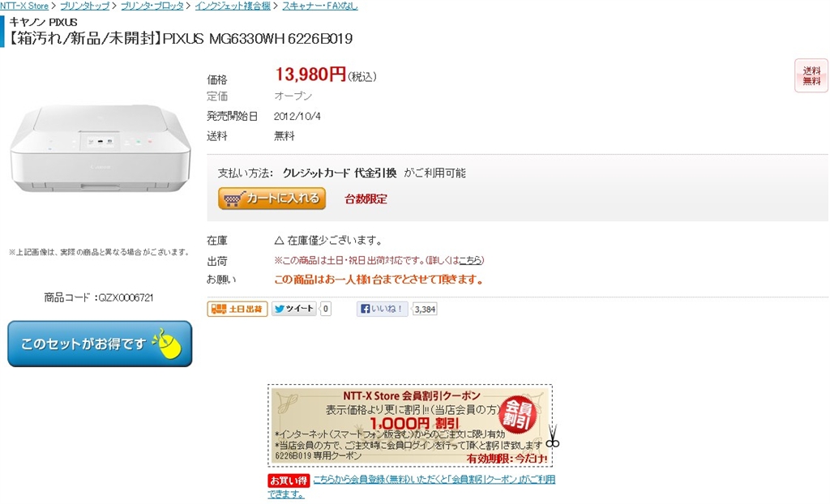The height and width of the screenshot is (504, 830).
Task: Click the このセットがお得です blue button
Action: [x=100, y=344]
